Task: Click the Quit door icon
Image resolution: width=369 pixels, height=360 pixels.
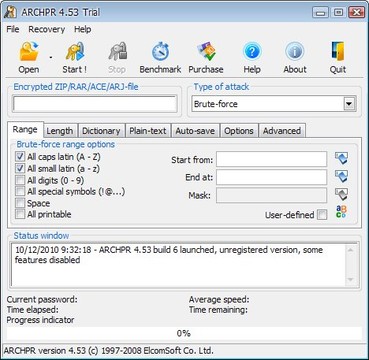Action: [x=338, y=57]
